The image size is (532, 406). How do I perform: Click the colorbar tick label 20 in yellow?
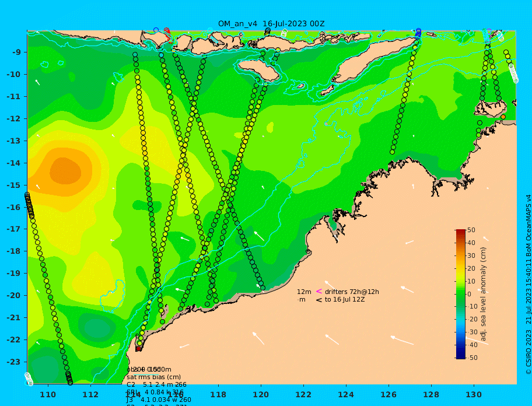coord(471,268)
